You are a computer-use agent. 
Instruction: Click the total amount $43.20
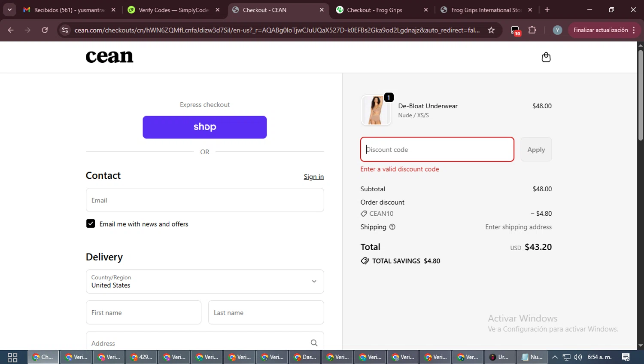click(538, 247)
